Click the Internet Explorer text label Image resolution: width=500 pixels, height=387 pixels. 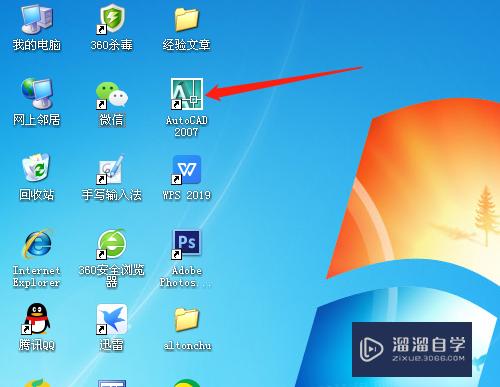point(37,276)
